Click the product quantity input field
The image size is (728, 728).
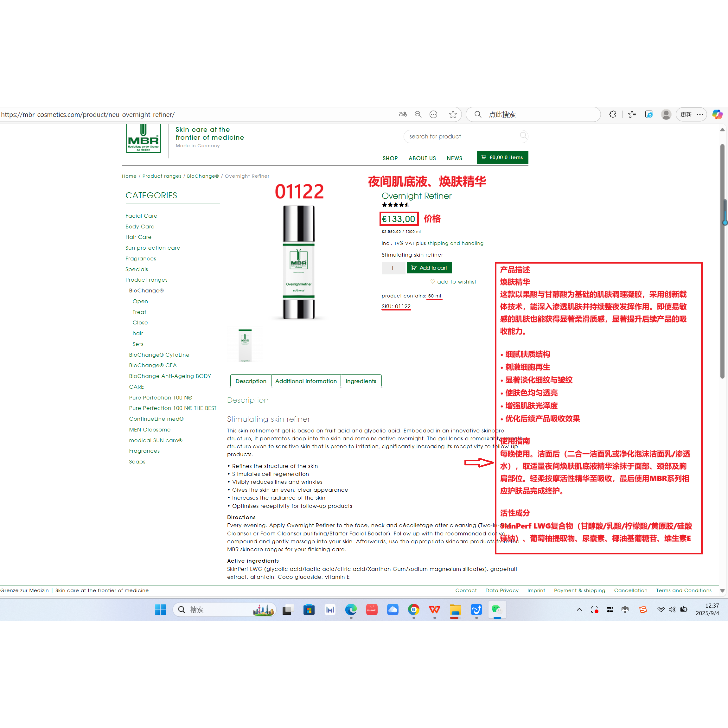tap(393, 268)
